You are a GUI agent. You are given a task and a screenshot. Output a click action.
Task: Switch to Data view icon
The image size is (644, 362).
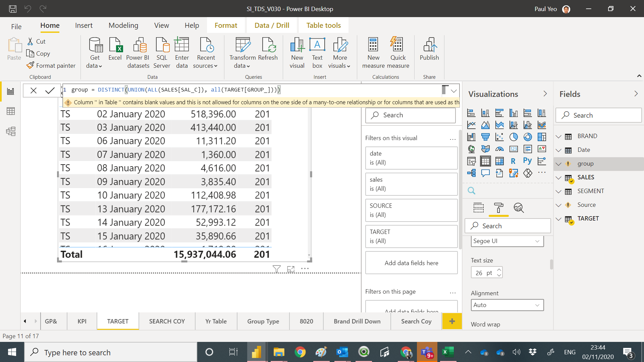click(x=10, y=111)
